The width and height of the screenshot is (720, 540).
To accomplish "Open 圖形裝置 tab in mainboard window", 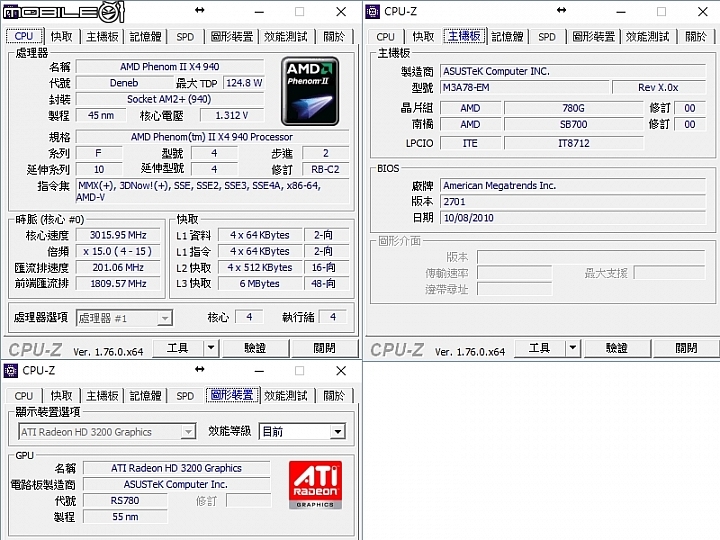I will click(594, 36).
